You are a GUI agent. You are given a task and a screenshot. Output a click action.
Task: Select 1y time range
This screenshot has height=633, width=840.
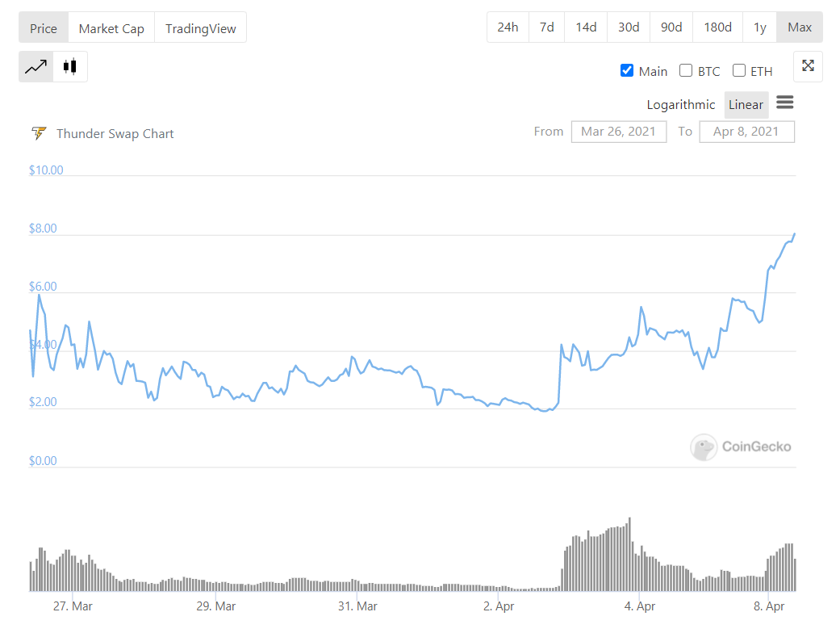pyautogui.click(x=759, y=27)
